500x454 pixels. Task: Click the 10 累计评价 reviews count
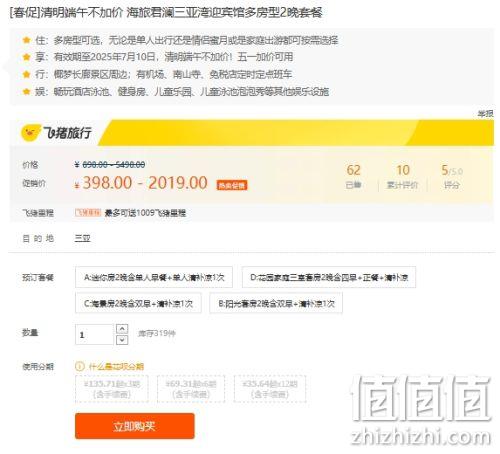(x=402, y=177)
